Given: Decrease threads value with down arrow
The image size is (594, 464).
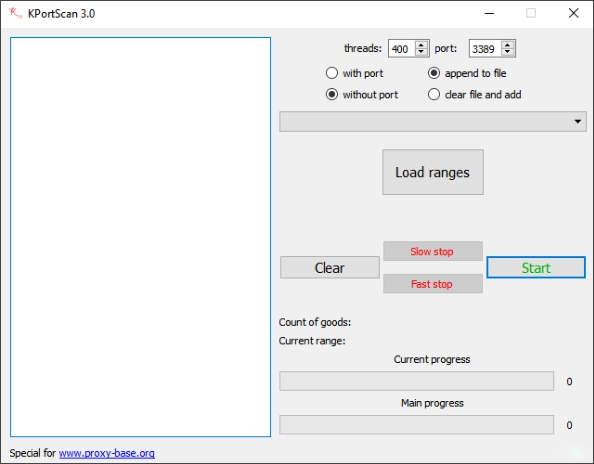Looking at the screenshot, I should 421,52.
